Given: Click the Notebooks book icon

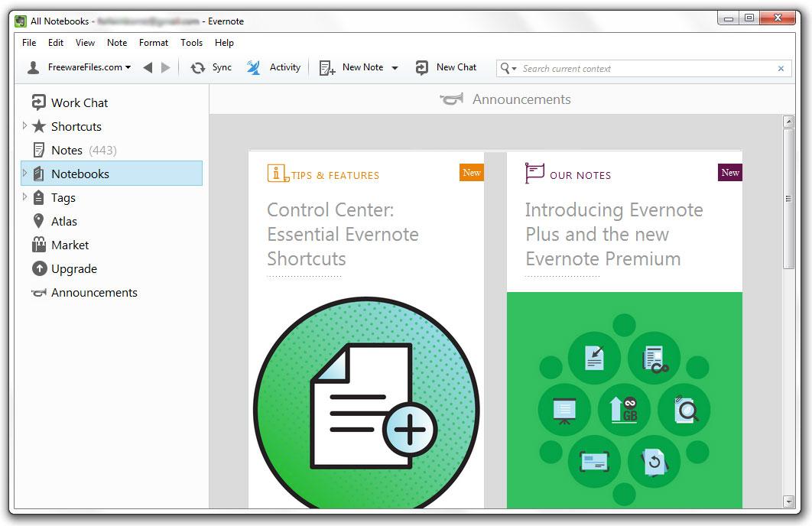Looking at the screenshot, I should 39,174.
